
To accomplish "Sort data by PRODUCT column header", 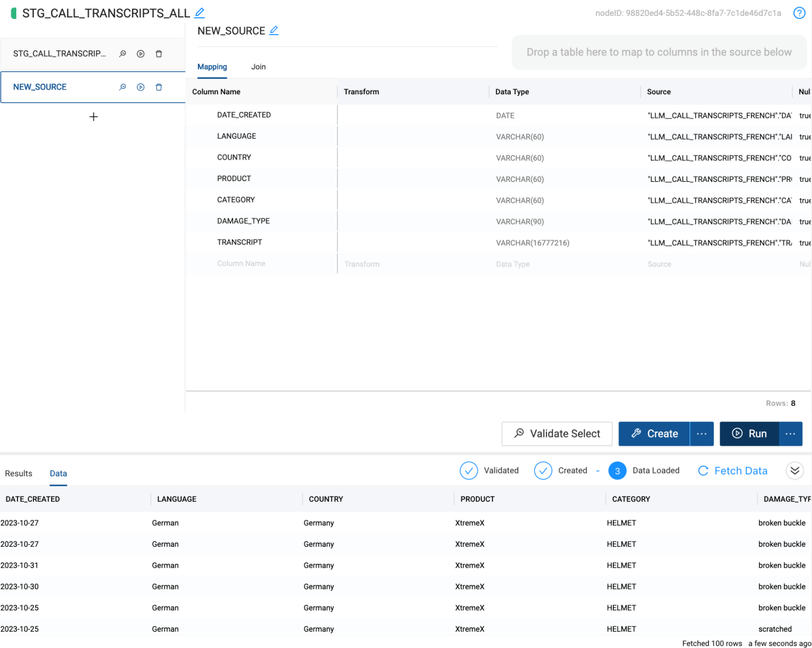I will click(477, 499).
